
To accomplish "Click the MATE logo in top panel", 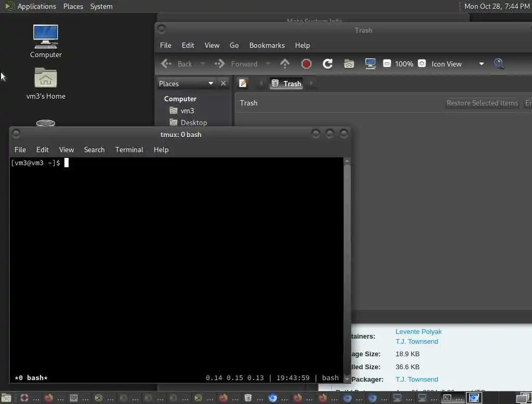I will pyautogui.click(x=9, y=6).
